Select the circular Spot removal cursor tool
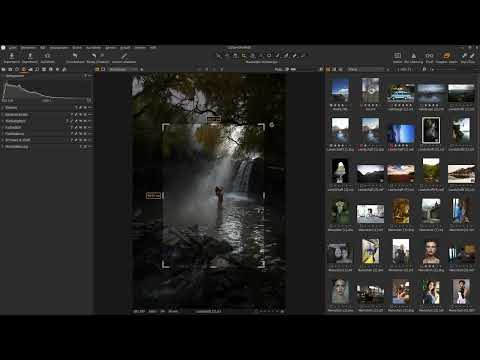This screenshot has height=360, width=480. pos(269,56)
